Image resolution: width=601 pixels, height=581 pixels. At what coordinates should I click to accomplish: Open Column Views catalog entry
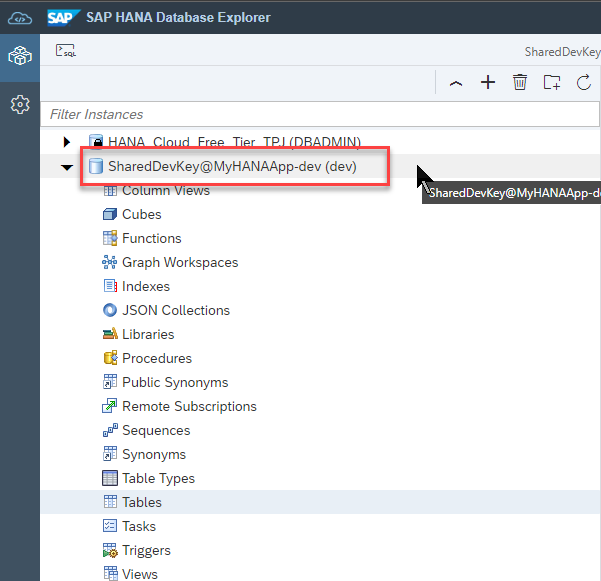(166, 190)
